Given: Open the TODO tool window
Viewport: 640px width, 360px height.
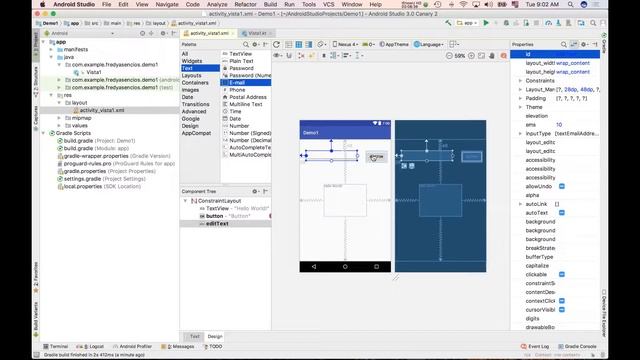Looking at the screenshot, I should [x=213, y=346].
